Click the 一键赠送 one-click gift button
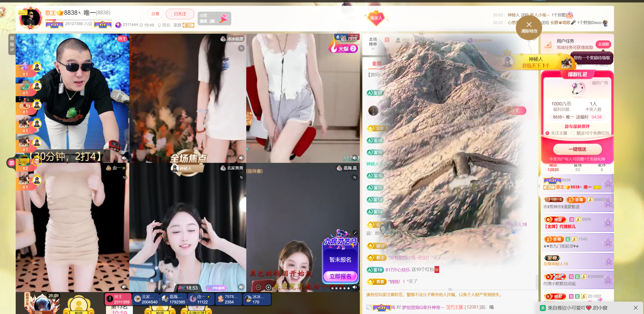Image resolution: width=644 pixels, height=314 pixels. click(577, 149)
